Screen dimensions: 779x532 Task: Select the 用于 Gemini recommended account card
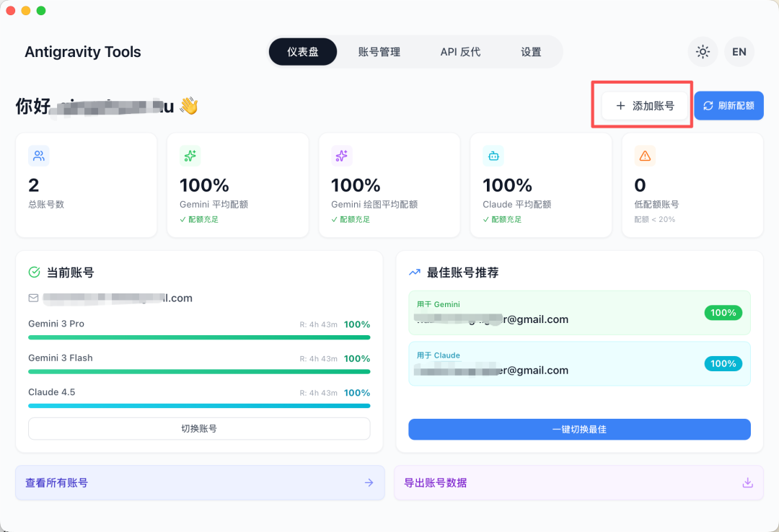[x=579, y=313]
